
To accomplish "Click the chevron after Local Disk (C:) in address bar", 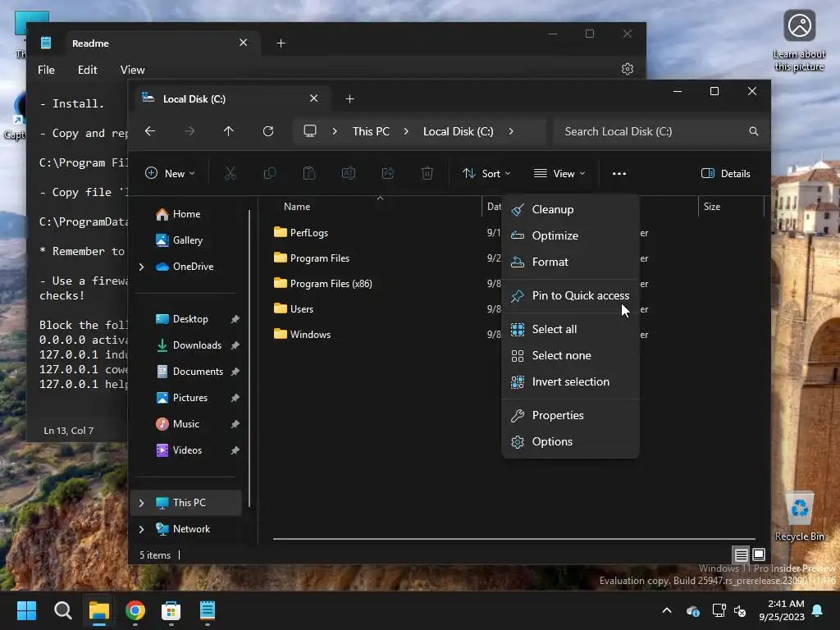I will 511,131.
